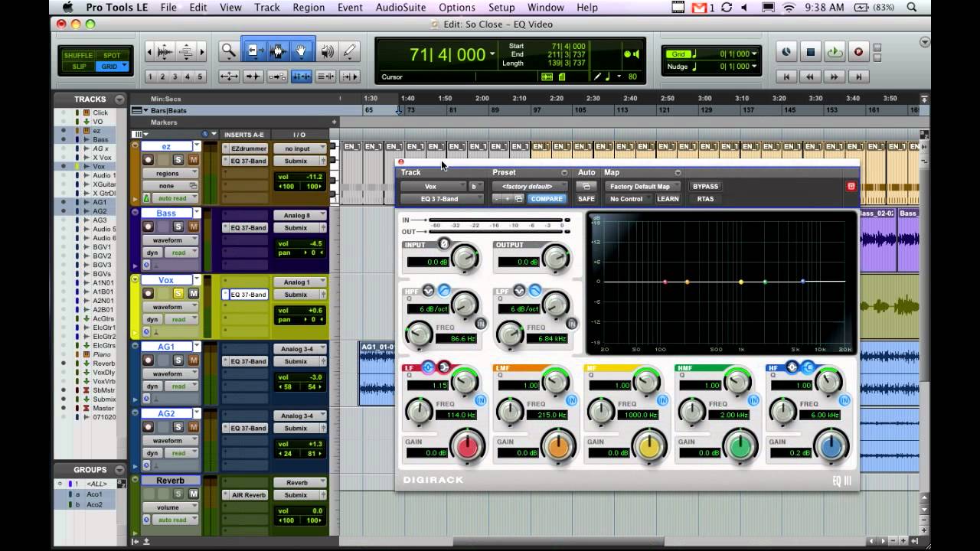Click the Fast Forward transport button
The image size is (980, 551).
click(835, 77)
